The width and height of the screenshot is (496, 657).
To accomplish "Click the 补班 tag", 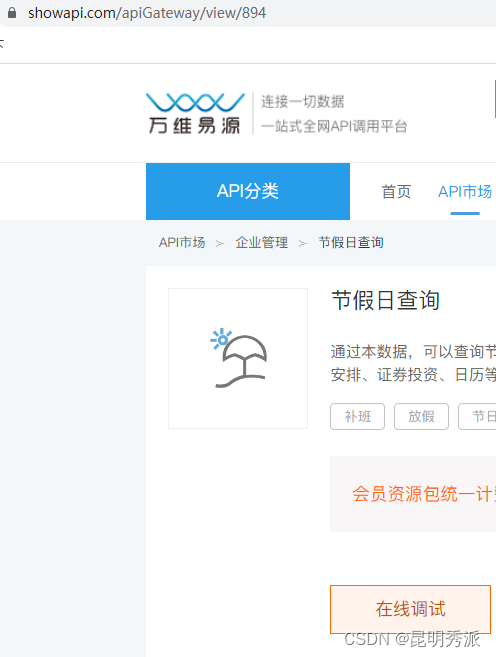I will pos(357,416).
